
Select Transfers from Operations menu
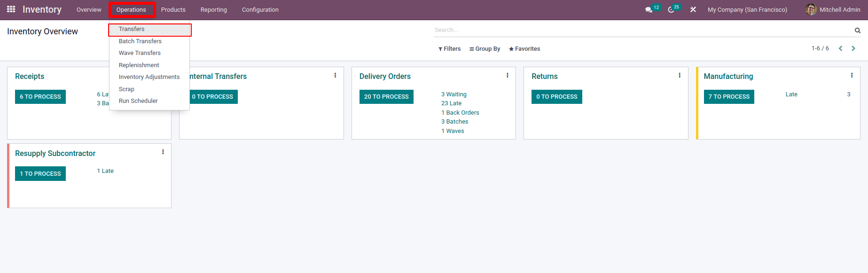(149, 29)
